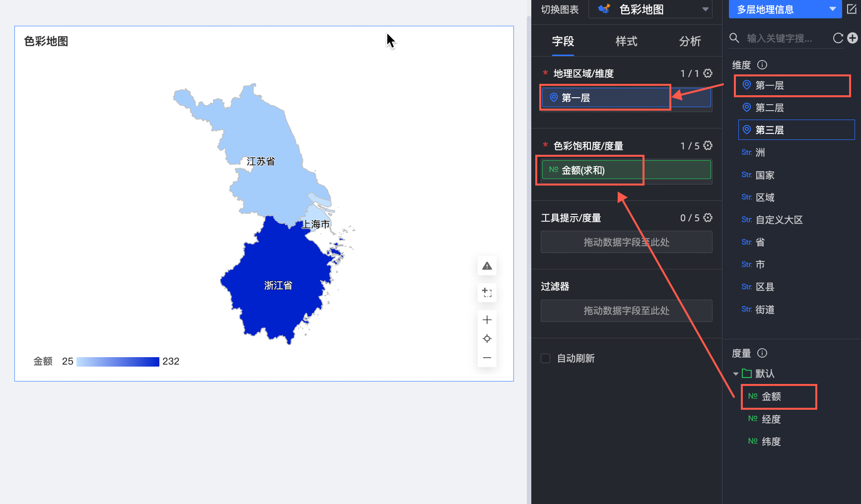The width and height of the screenshot is (861, 504).
Task: Activate the box-select tool on the map
Action: pyautogui.click(x=487, y=293)
